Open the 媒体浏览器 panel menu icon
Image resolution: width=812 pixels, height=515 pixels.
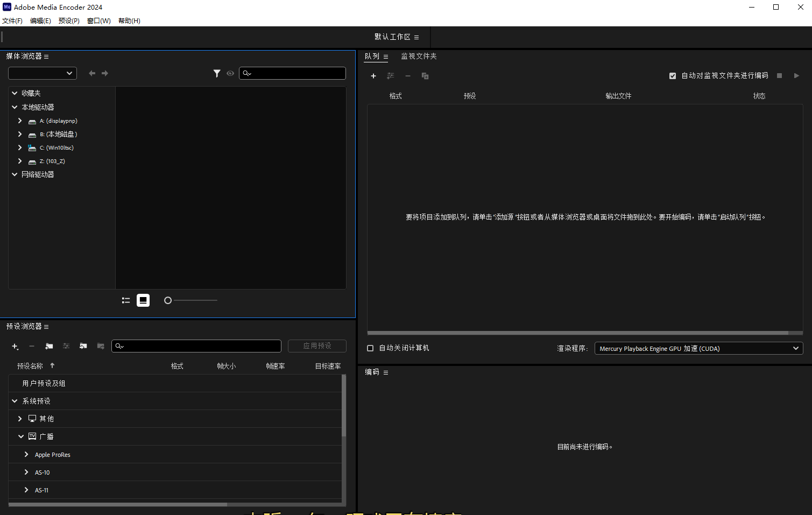point(46,57)
